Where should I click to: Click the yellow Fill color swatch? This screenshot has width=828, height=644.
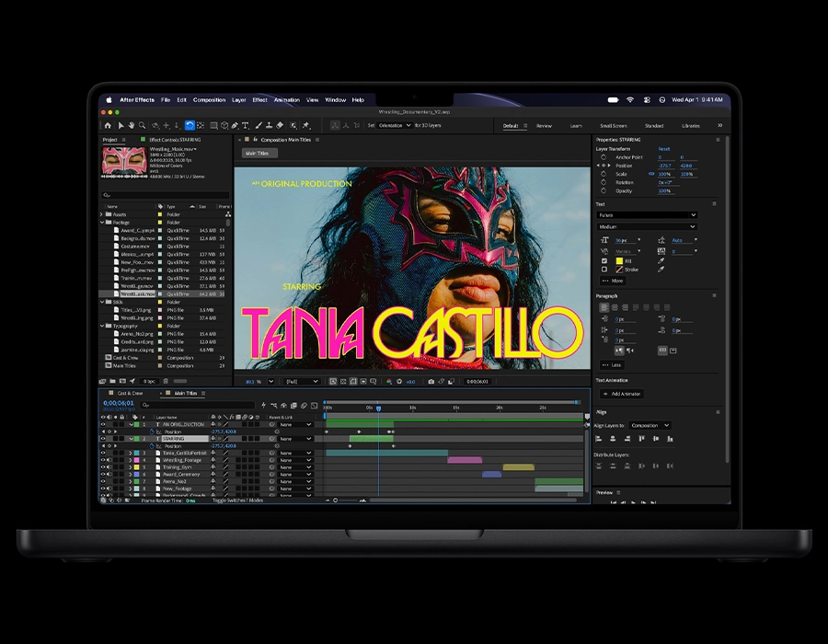pyautogui.click(x=619, y=260)
